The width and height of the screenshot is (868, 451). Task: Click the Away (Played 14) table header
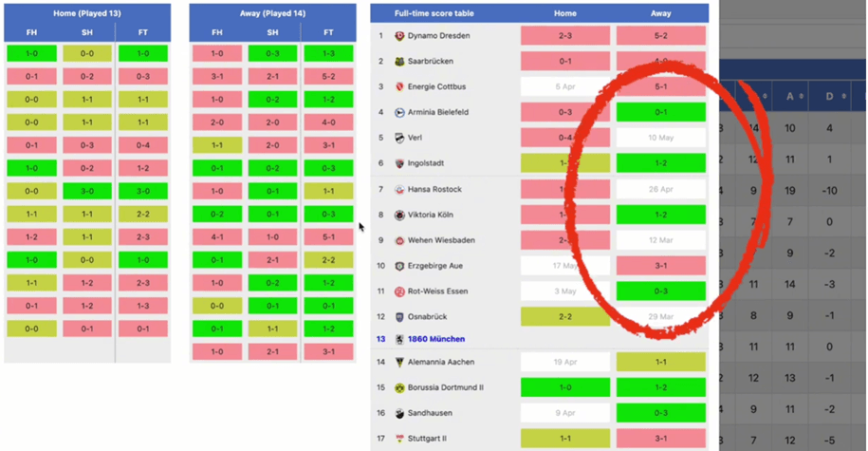272,13
